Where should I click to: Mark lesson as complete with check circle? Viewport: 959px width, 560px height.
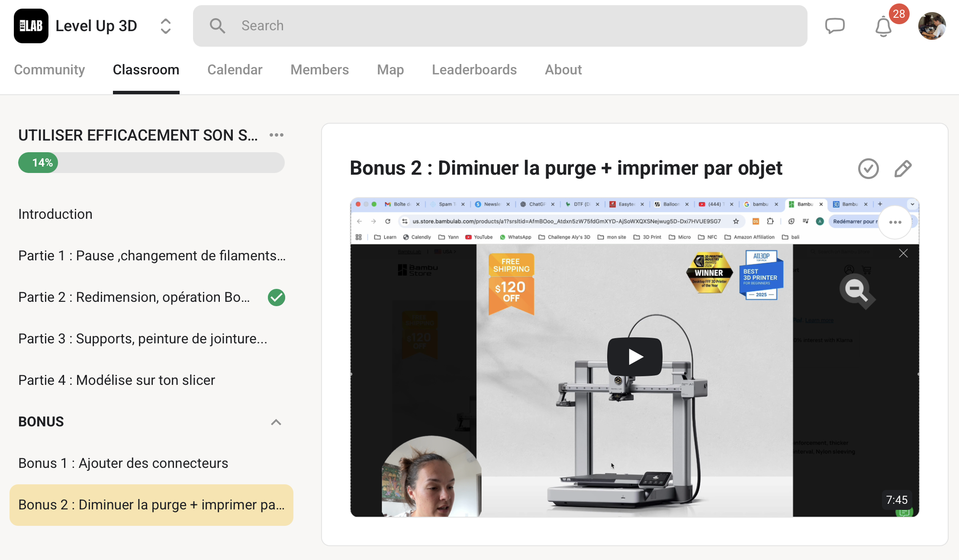pos(869,169)
